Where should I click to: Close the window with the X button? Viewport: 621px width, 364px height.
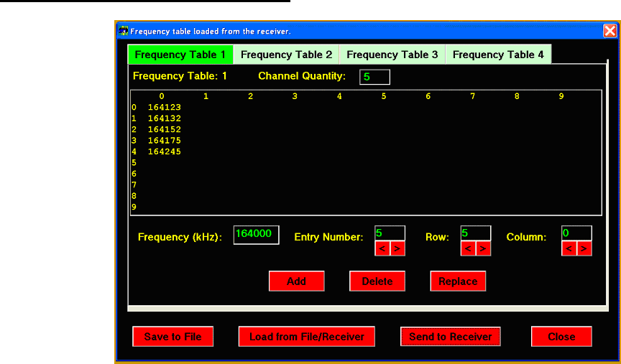tap(610, 31)
